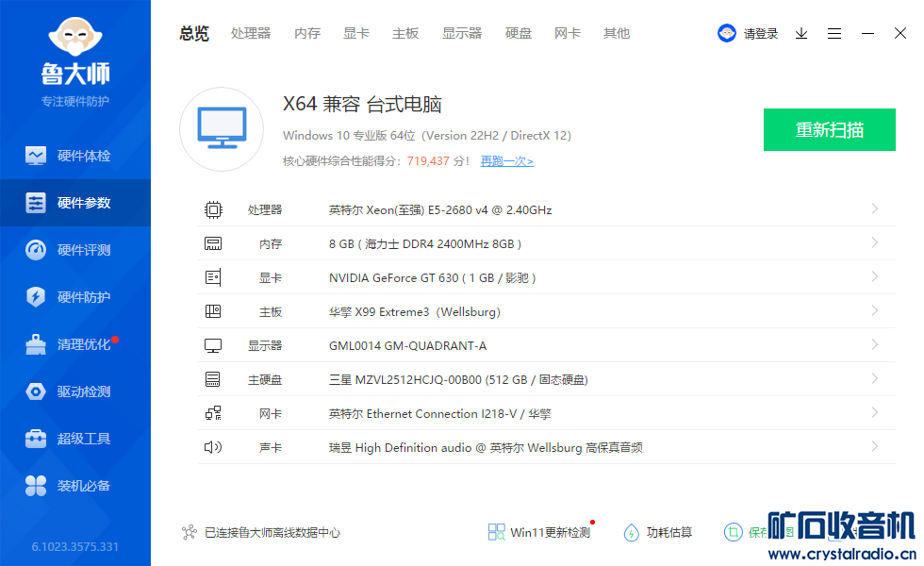Open 硬件评测 section
This screenshot has width=924, height=566.
pyautogui.click(x=75, y=250)
